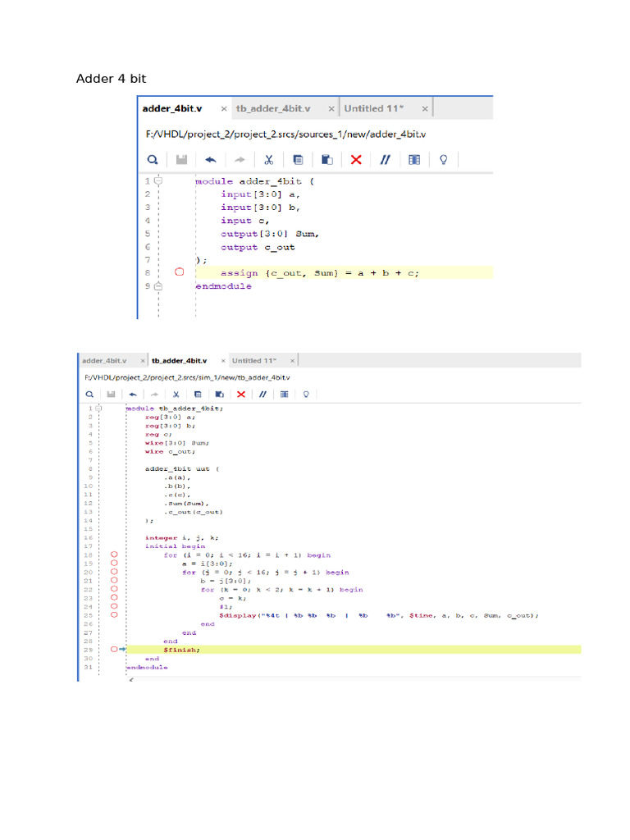Viewport: 630px width, 840px height.
Task: Toggle breakpoint on testbench line 25 $display
Action: (x=114, y=614)
